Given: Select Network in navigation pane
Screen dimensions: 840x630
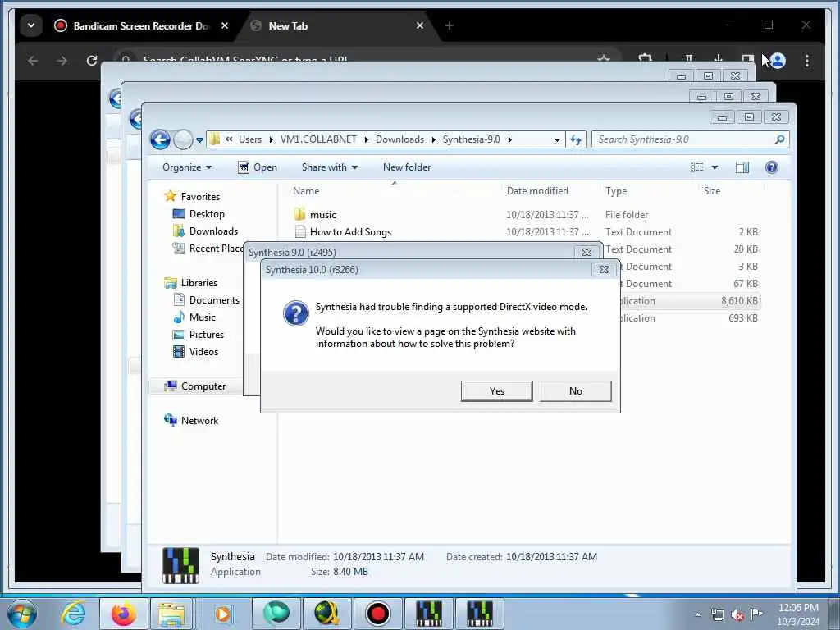Looking at the screenshot, I should pos(199,421).
